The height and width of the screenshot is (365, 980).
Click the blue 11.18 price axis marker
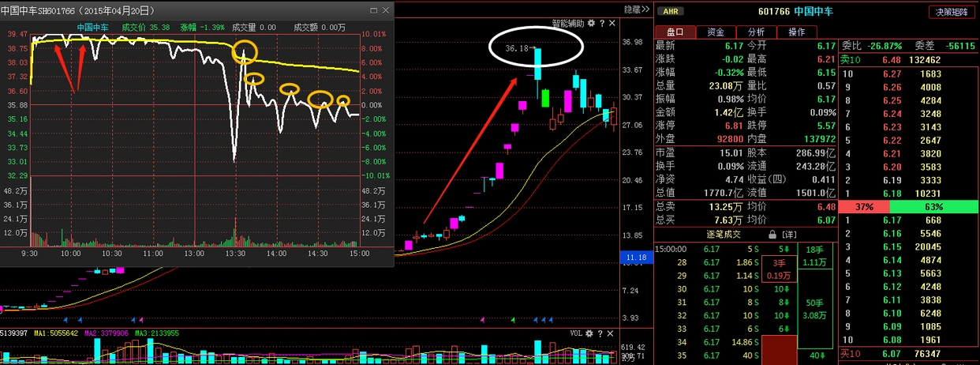[634, 258]
